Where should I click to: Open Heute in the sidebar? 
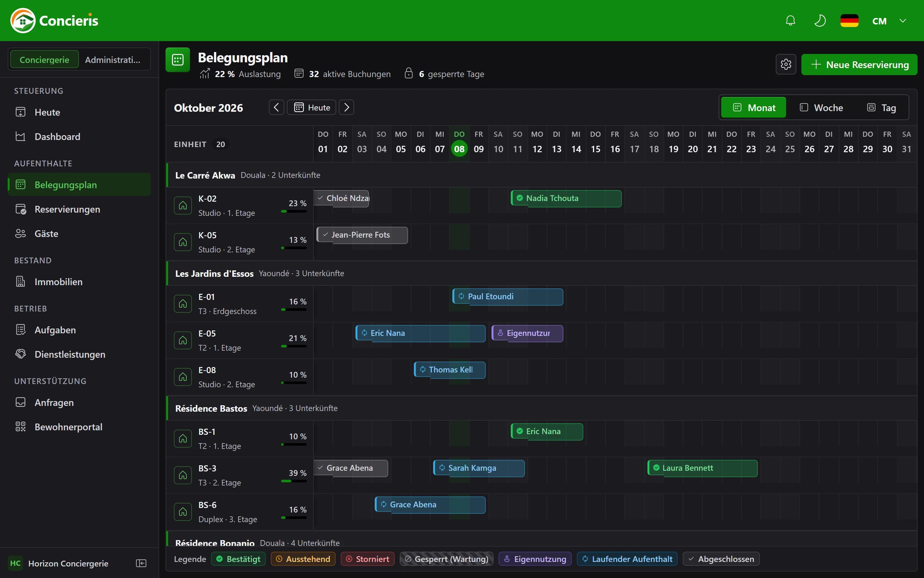(x=79, y=112)
